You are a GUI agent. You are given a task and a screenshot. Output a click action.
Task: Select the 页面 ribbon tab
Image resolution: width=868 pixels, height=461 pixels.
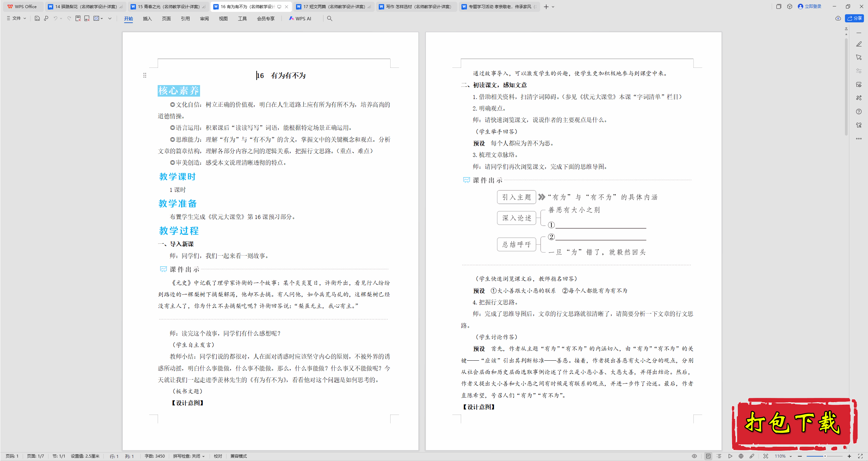[x=166, y=19]
